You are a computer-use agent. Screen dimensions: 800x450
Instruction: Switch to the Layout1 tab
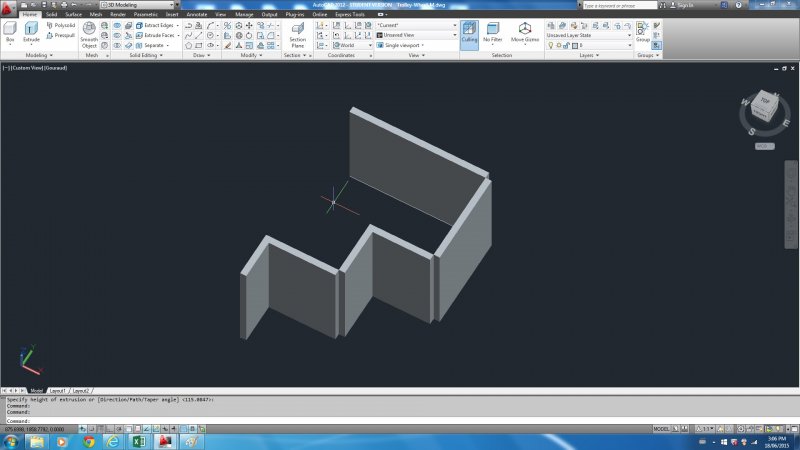(57, 391)
